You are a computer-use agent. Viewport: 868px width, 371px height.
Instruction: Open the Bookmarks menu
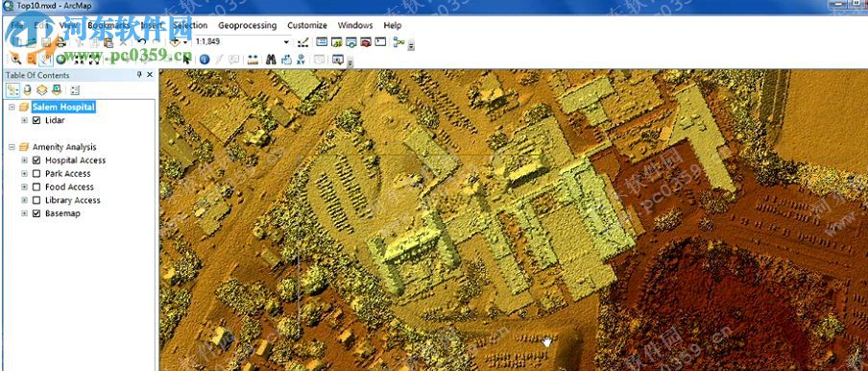tap(108, 25)
